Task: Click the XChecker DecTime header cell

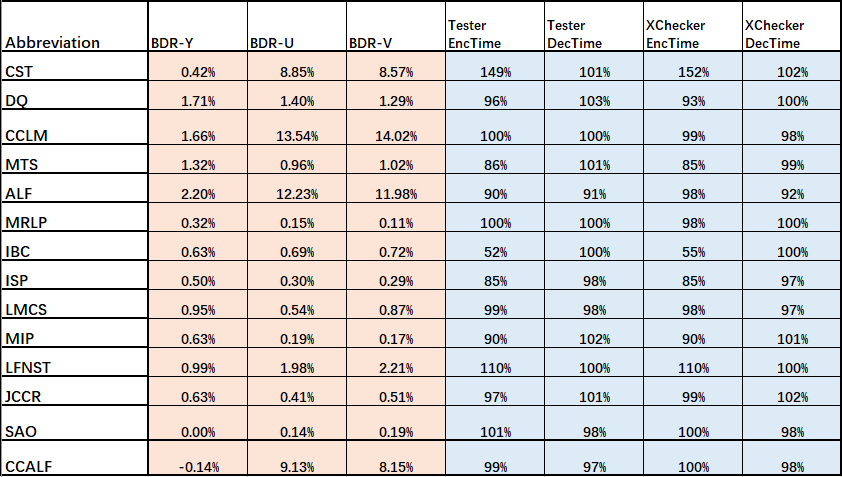Action: (x=792, y=27)
